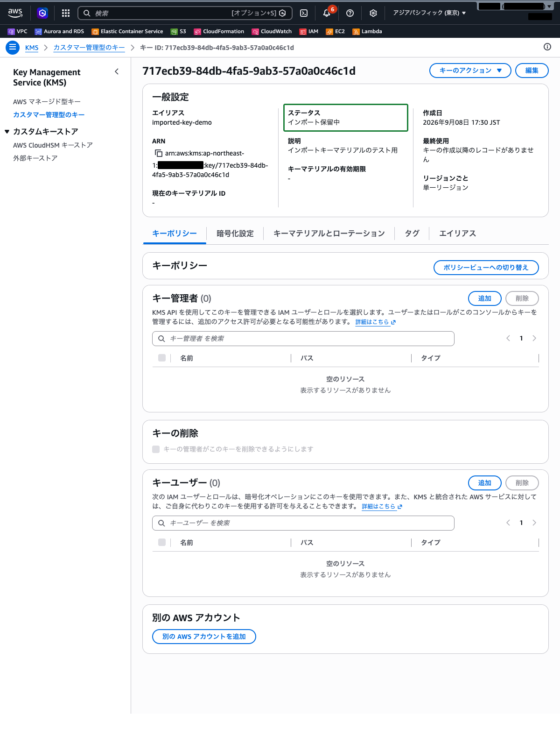Image resolution: width=560 pixels, height=730 pixels.
Task: Collapse the KMS side navigation panel
Action: 117,71
